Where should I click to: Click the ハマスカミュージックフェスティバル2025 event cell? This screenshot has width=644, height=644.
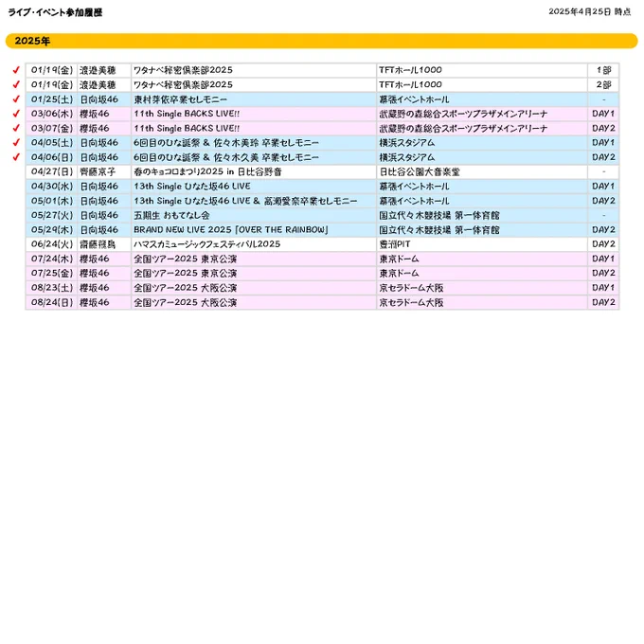point(254,244)
